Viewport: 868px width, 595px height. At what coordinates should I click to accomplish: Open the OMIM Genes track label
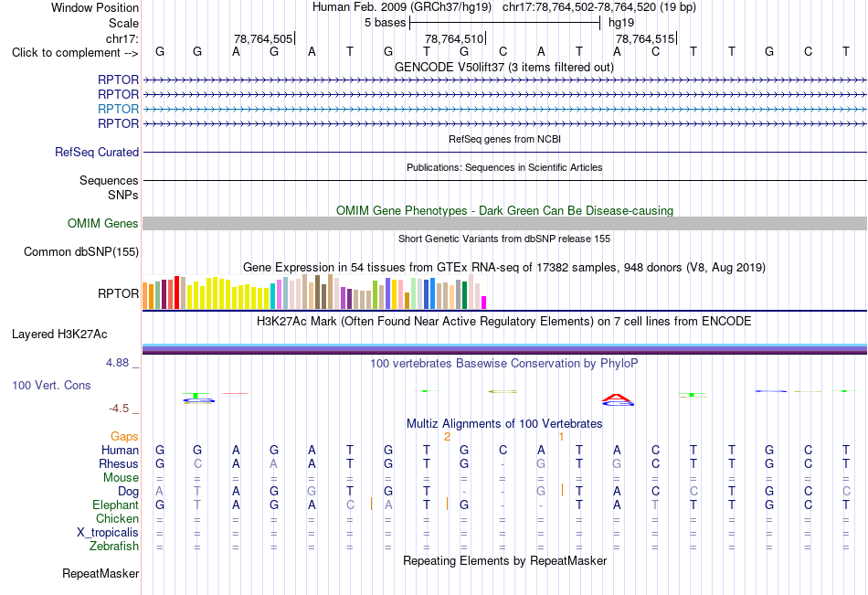click(x=102, y=223)
